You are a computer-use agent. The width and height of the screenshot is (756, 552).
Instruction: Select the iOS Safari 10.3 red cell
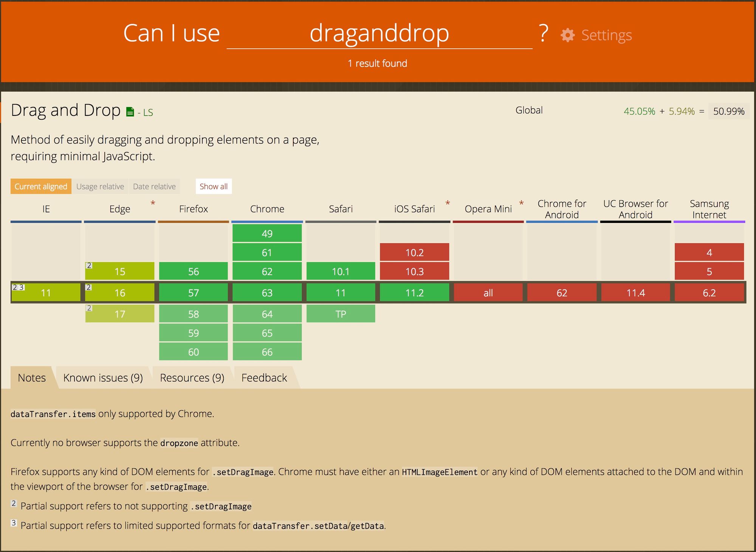pyautogui.click(x=414, y=272)
